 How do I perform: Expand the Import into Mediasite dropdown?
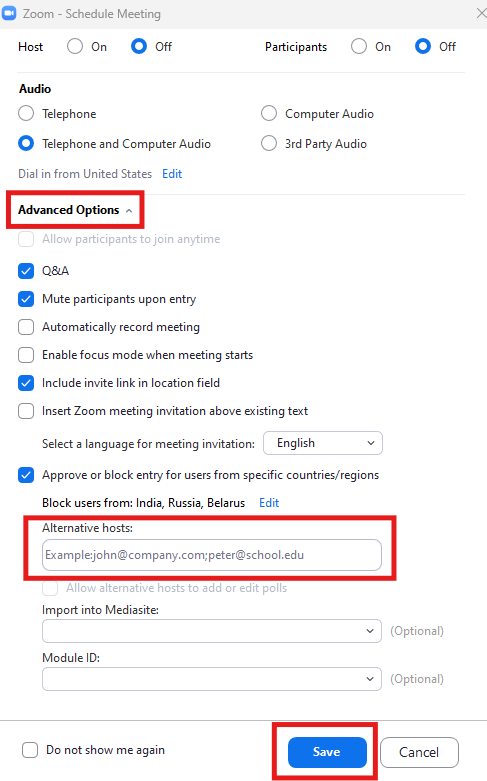212,631
